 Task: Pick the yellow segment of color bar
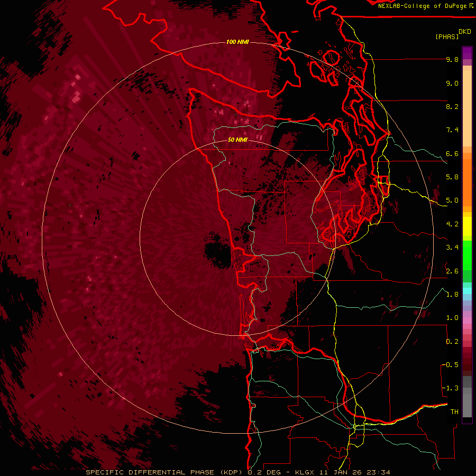pos(467,226)
